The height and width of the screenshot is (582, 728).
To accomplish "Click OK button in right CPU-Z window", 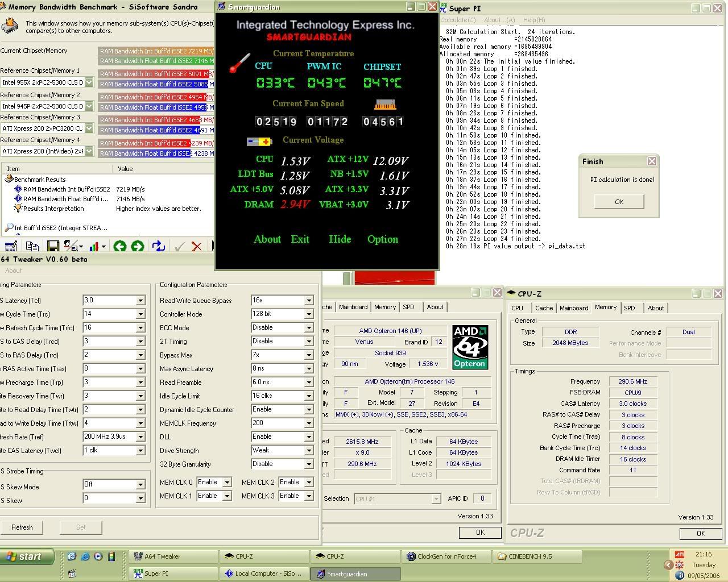I will [x=701, y=533].
